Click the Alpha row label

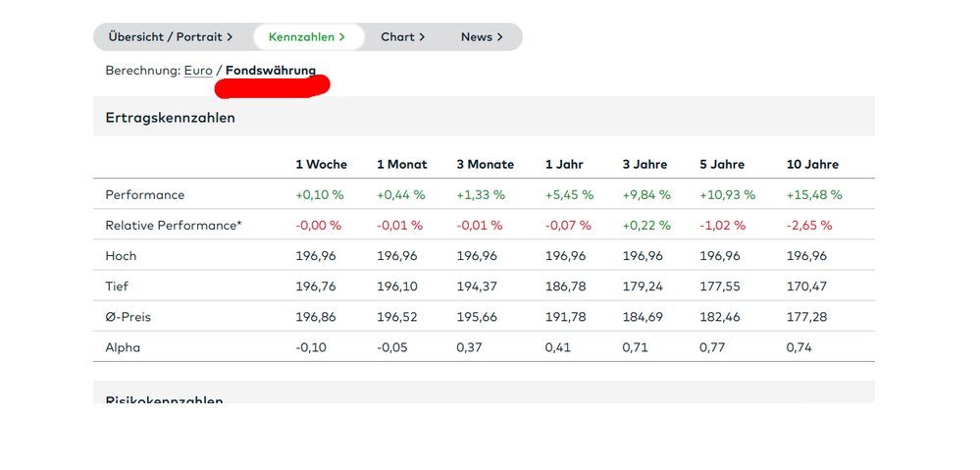coord(124,347)
